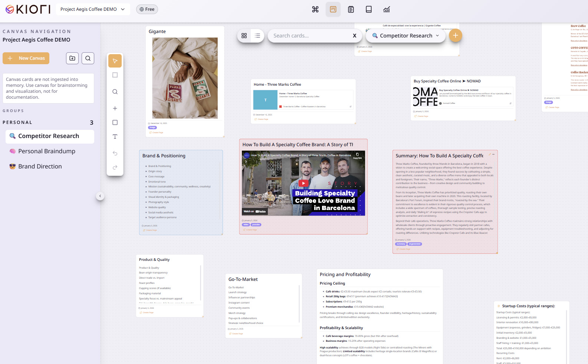Open the canvas board view in top bar
The image size is (588, 364).
tap(333, 9)
